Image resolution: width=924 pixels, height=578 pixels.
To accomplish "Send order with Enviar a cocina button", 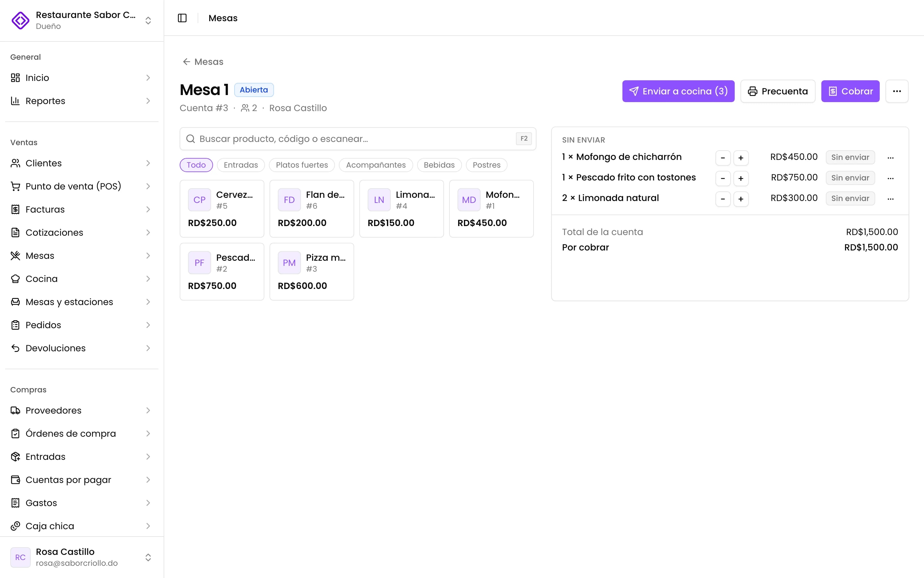I will tap(678, 91).
